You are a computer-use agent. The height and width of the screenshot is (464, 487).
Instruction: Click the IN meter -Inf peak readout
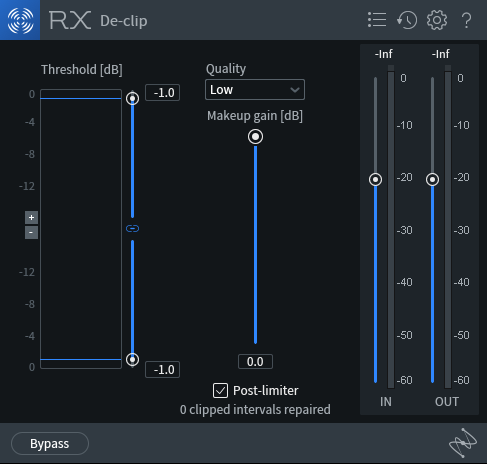(x=384, y=54)
